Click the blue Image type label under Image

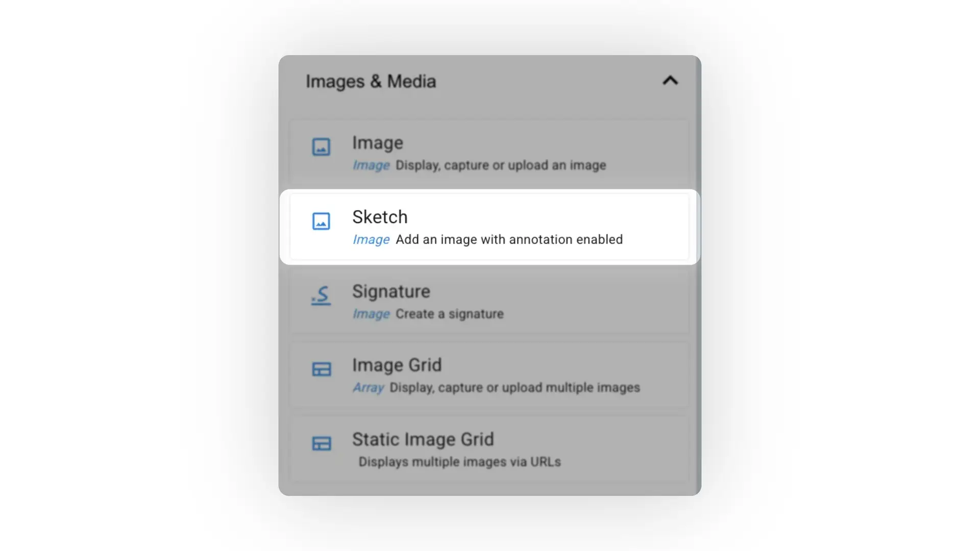coord(371,165)
